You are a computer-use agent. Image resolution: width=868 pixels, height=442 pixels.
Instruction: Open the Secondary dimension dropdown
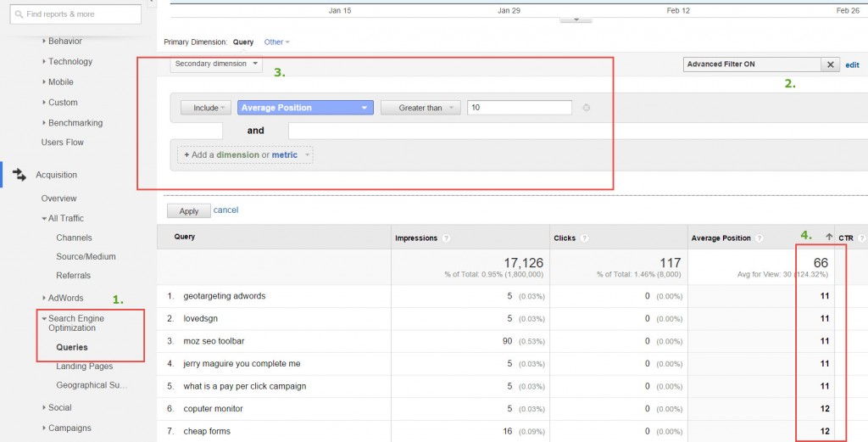tap(216, 64)
